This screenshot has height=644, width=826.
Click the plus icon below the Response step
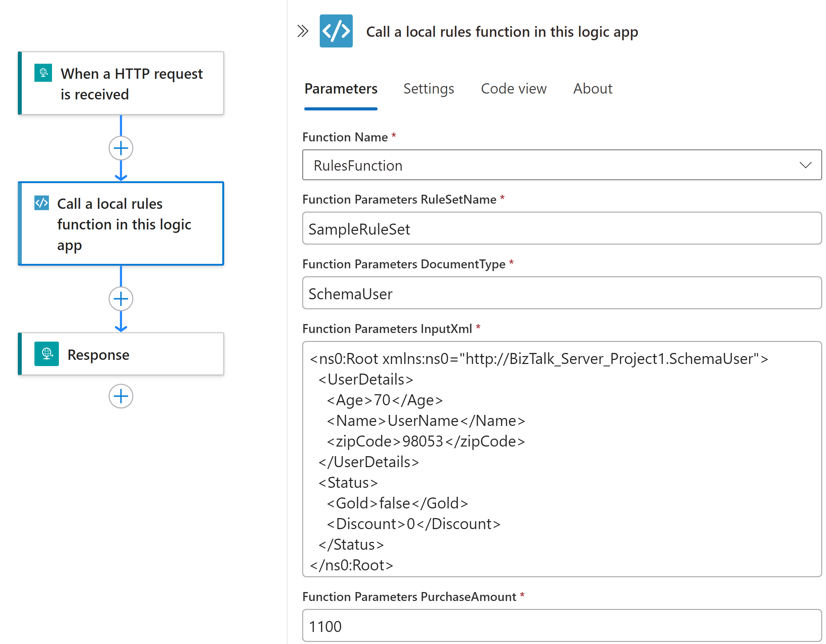(x=121, y=396)
